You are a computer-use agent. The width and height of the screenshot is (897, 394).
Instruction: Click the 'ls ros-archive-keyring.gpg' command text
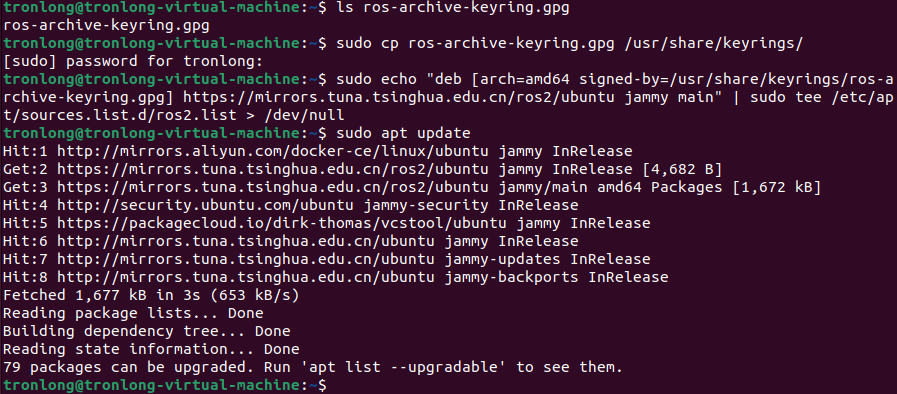[x=453, y=9]
